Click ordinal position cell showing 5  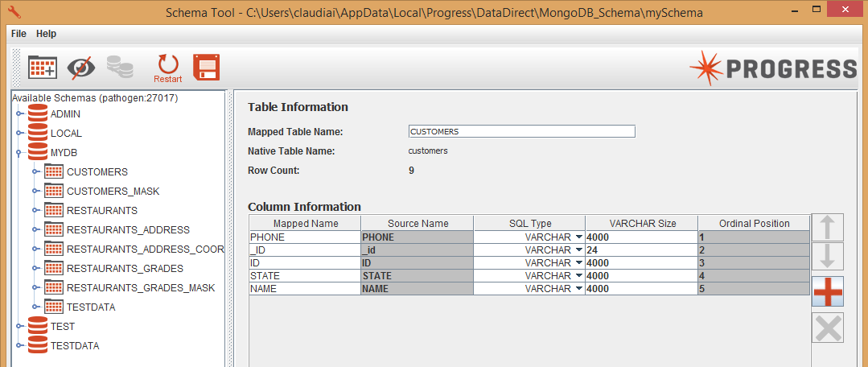point(754,288)
